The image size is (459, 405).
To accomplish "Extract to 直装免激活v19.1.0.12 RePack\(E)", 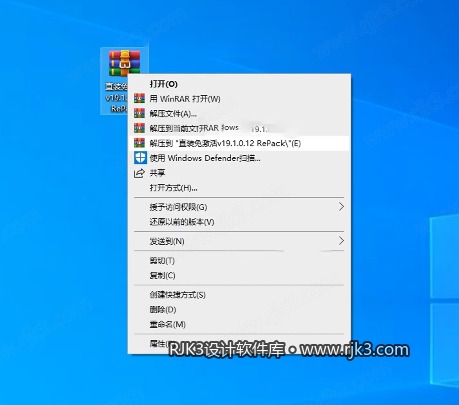I will [239, 143].
